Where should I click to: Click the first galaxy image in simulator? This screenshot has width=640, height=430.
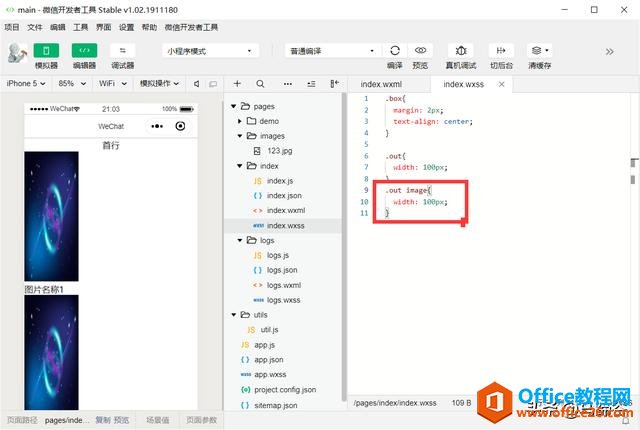coord(51,216)
